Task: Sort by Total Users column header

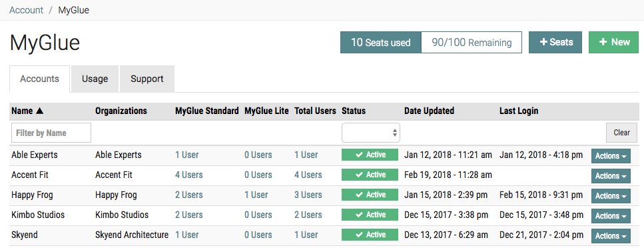Action: 316,111
